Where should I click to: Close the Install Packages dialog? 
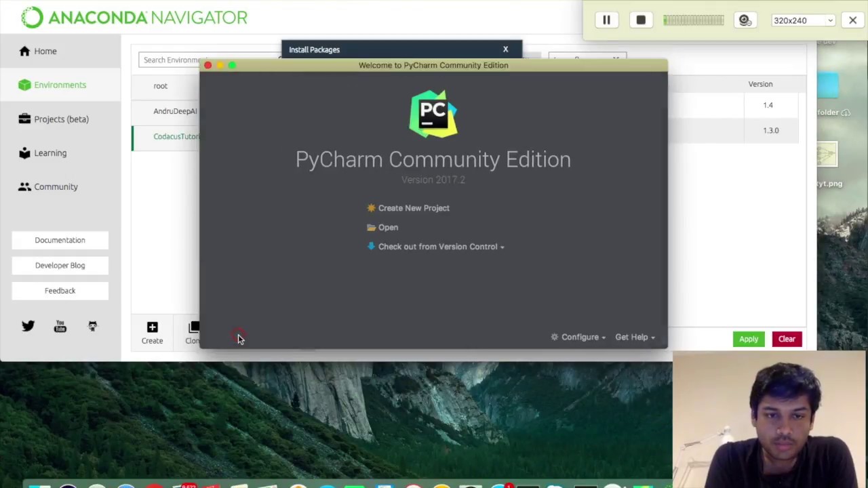click(x=505, y=49)
